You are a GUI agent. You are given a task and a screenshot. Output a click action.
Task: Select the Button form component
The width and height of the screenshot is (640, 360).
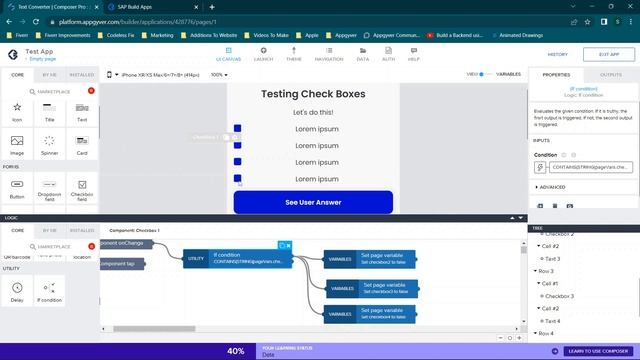[x=17, y=189]
